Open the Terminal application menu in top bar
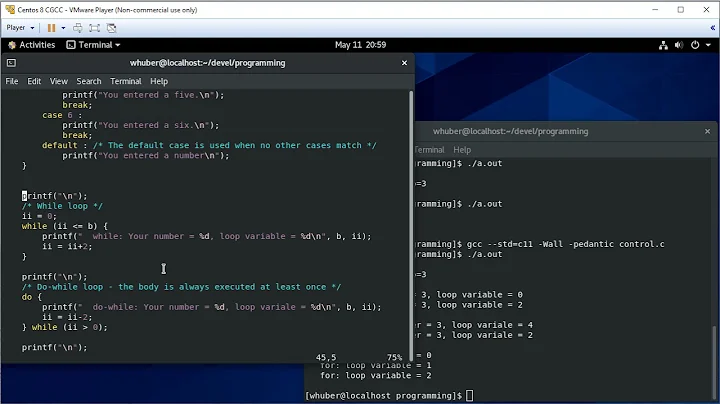The height and width of the screenshot is (404, 720). point(93,45)
